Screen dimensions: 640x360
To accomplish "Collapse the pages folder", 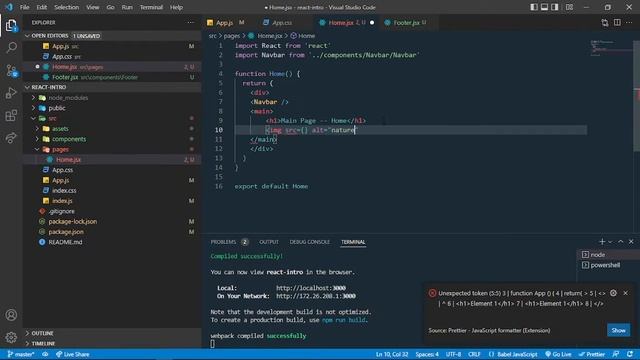I will (x=38, y=149).
